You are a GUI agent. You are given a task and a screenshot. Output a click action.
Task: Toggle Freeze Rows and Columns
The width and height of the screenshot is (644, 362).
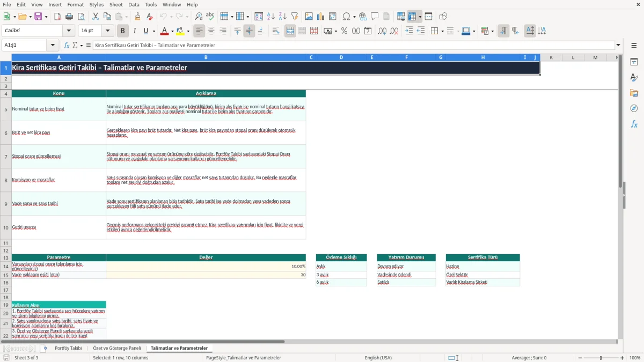coord(412,17)
